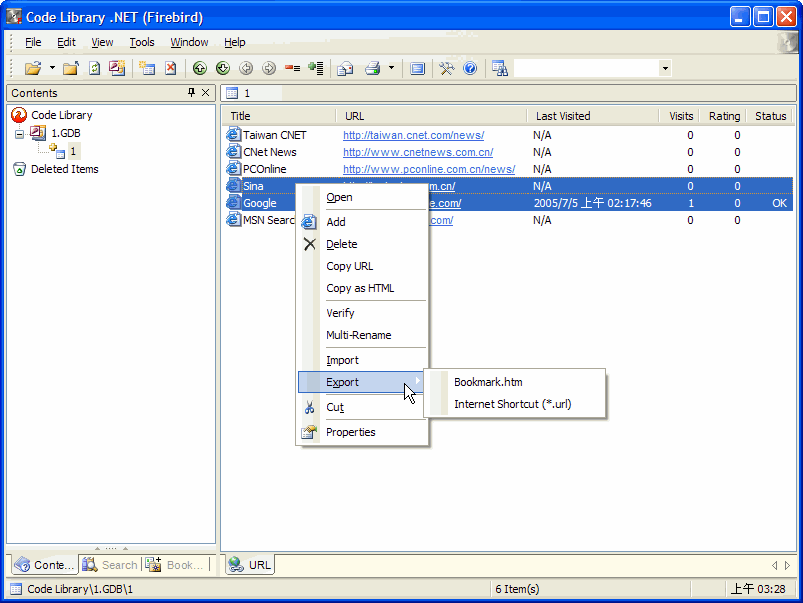Click the Open database folder icon
This screenshot has width=803, height=603.
[33, 68]
